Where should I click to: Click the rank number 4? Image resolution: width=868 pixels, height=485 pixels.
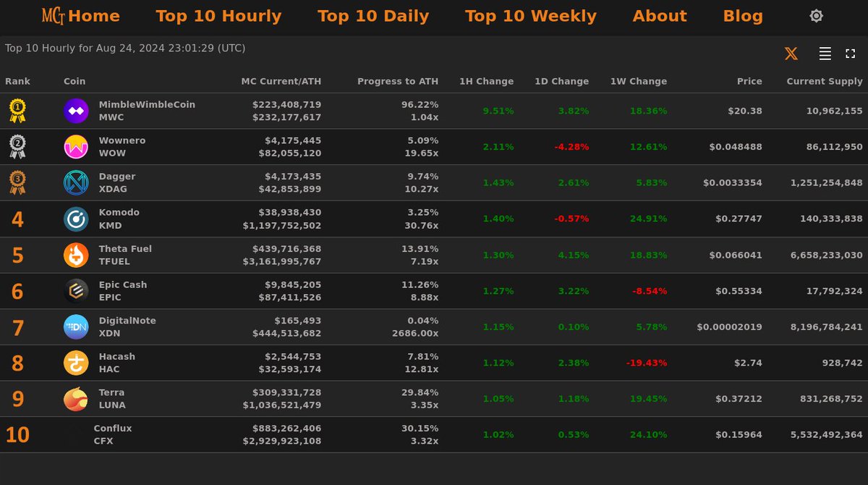point(17,219)
